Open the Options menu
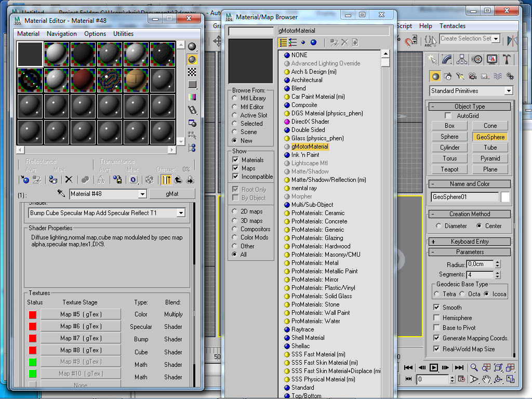Image resolution: width=532 pixels, height=399 pixels. coord(95,34)
